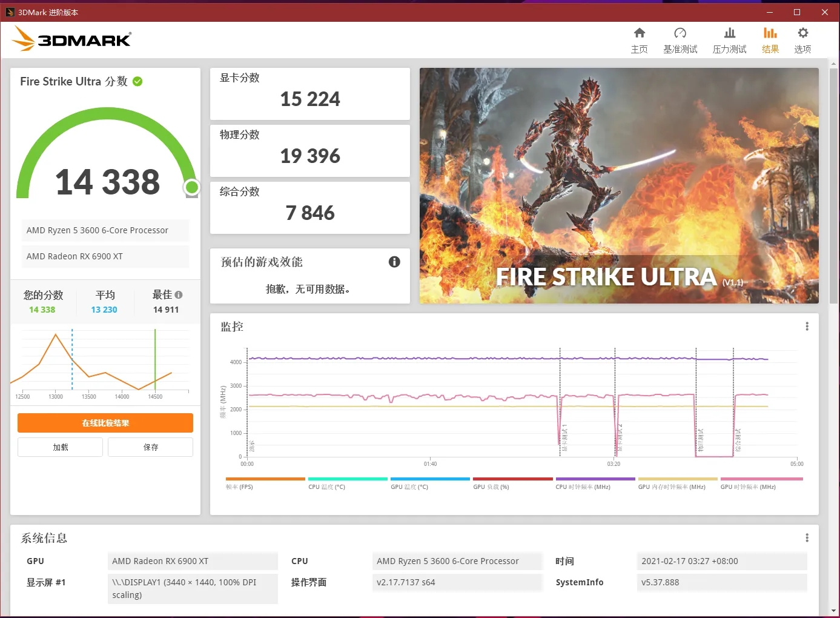This screenshot has height=618, width=840.
Task: Click the 平均 value 13 230
Action: pos(104,310)
